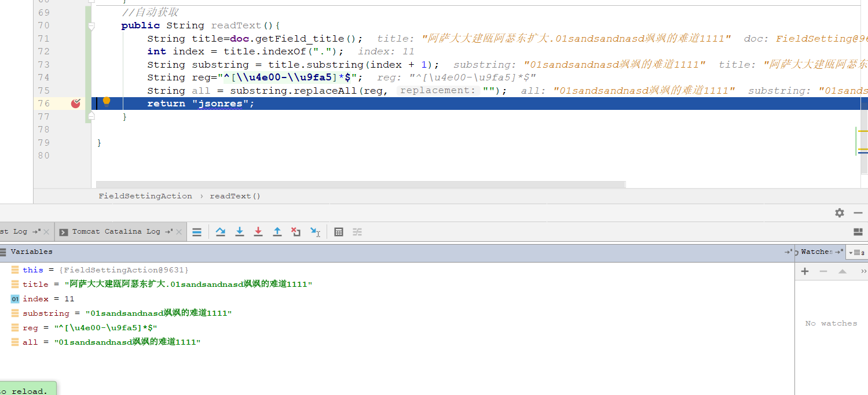This screenshot has height=395, width=868.
Task: Click Step Into blue arrow icon
Action: [239, 232]
